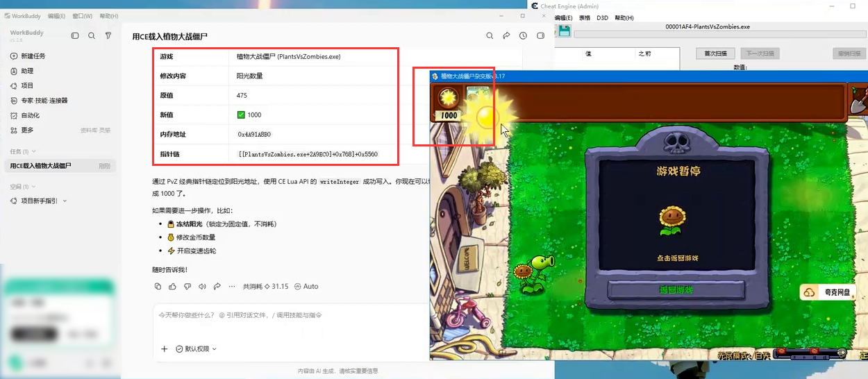Click the 之前 column header in Cheat Engine
Image resolution: width=868 pixels, height=379 pixels.
click(644, 53)
